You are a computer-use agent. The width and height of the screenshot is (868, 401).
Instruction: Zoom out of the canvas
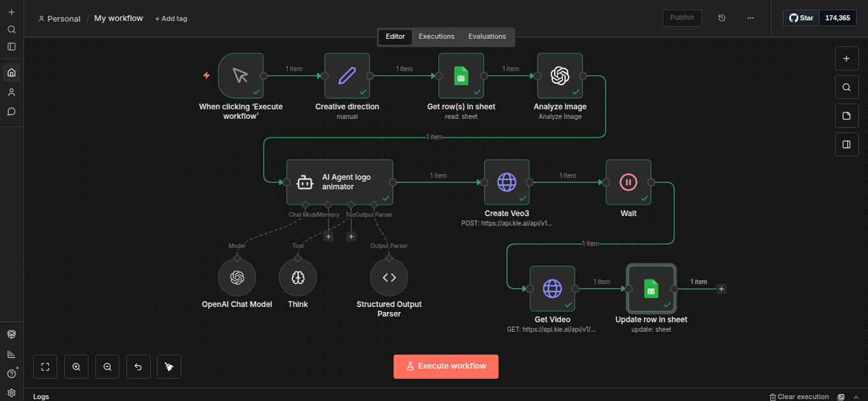(x=107, y=367)
